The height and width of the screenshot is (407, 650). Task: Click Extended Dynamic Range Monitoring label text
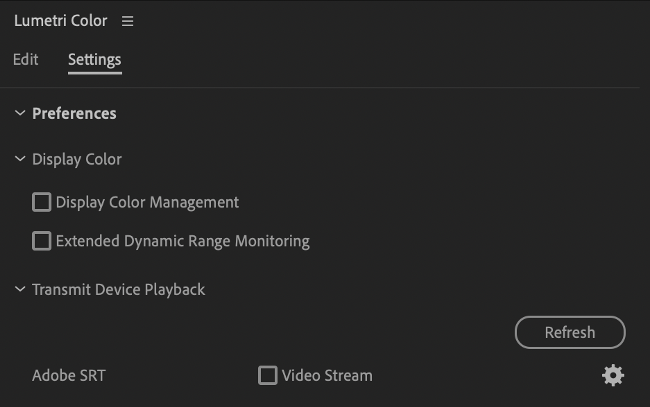[x=182, y=241]
